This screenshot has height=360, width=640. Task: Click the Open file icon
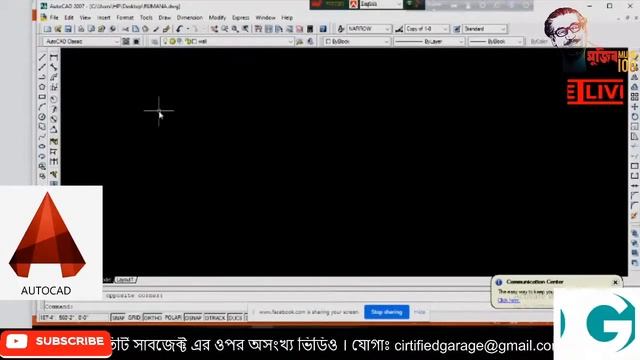58,29
